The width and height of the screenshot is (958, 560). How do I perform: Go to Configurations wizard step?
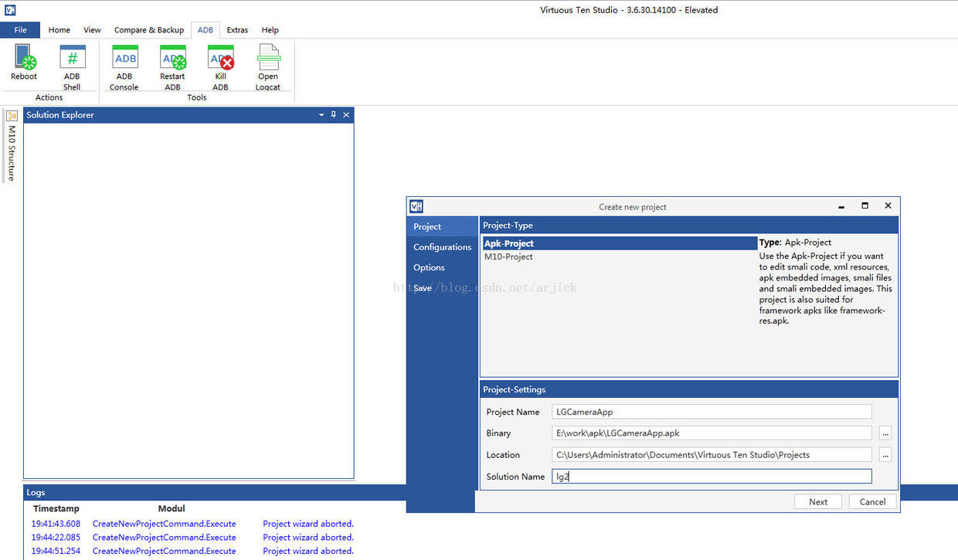pyautogui.click(x=442, y=247)
